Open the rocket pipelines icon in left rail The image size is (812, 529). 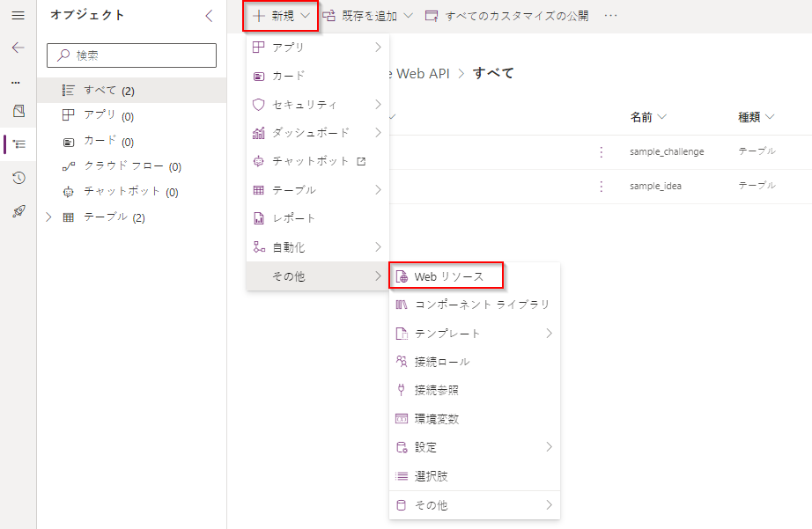[x=18, y=211]
